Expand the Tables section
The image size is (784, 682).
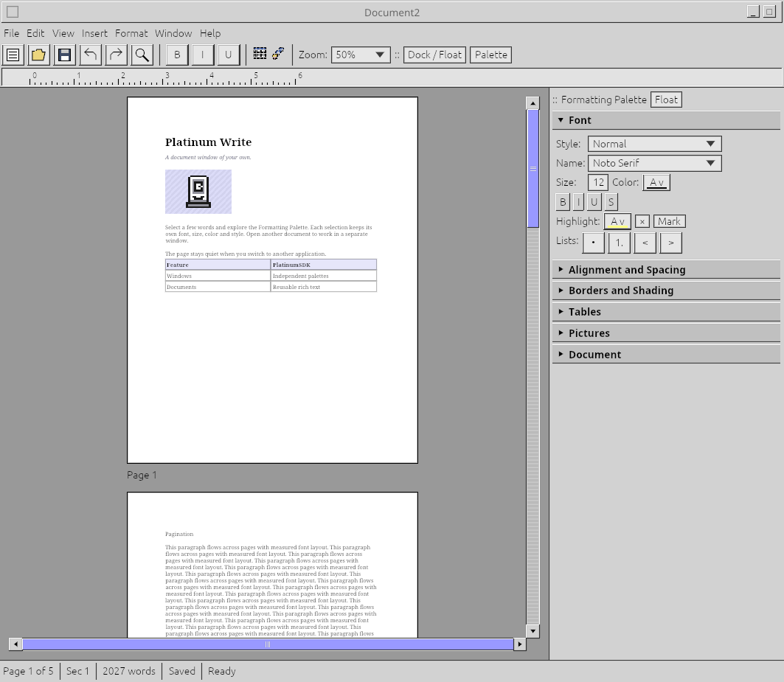666,312
